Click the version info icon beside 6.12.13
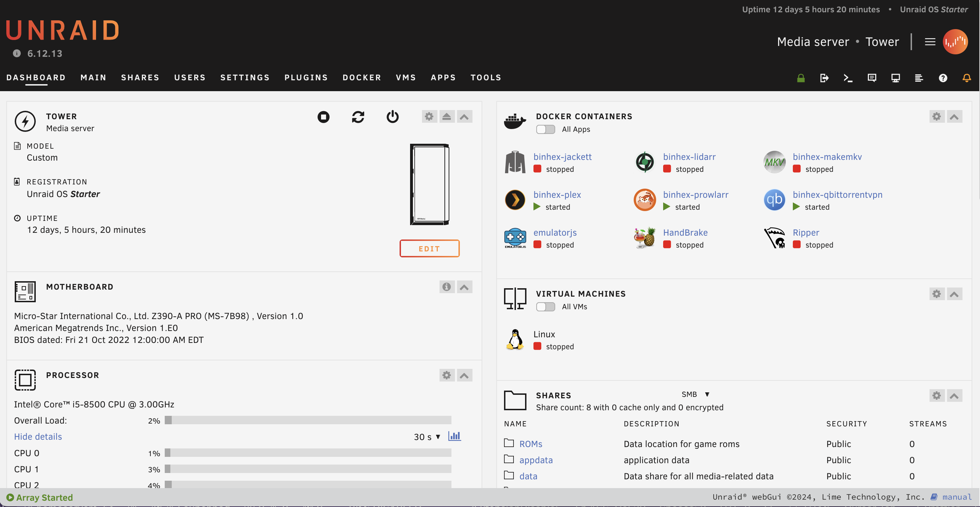This screenshot has height=507, width=980. 17,53
